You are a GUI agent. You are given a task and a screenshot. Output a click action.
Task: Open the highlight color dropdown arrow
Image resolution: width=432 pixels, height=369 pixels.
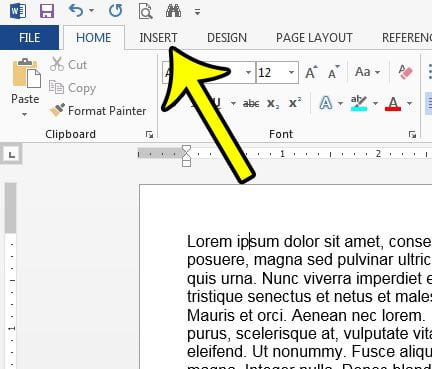point(375,104)
